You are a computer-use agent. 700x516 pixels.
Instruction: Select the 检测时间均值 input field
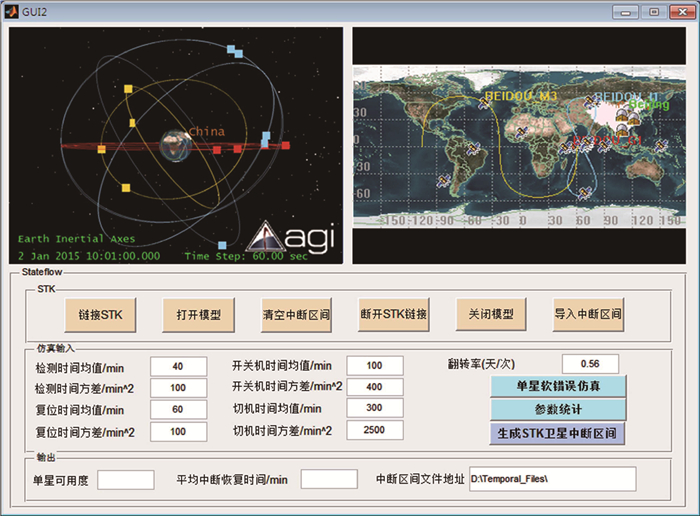(178, 365)
